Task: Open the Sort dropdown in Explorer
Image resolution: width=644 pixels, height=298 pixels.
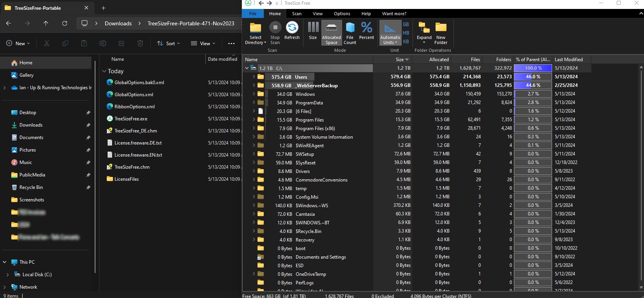Action: (x=168, y=43)
